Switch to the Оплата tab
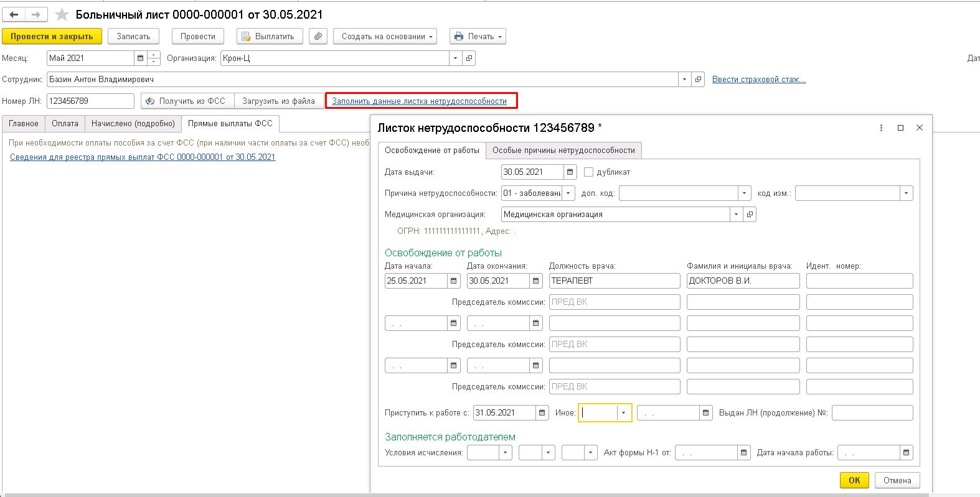The width and height of the screenshot is (980, 497). coord(65,124)
